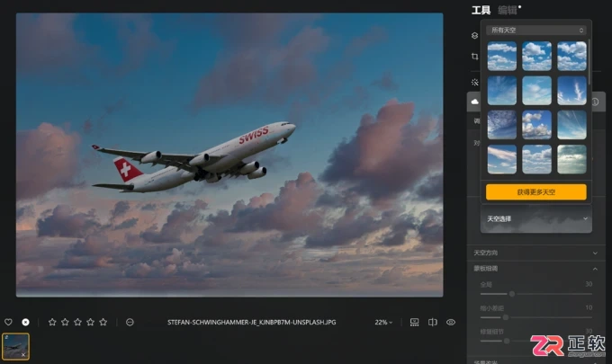Switch to the 编辑 tab
Viewport: 612px width, 364px height.
click(x=508, y=10)
